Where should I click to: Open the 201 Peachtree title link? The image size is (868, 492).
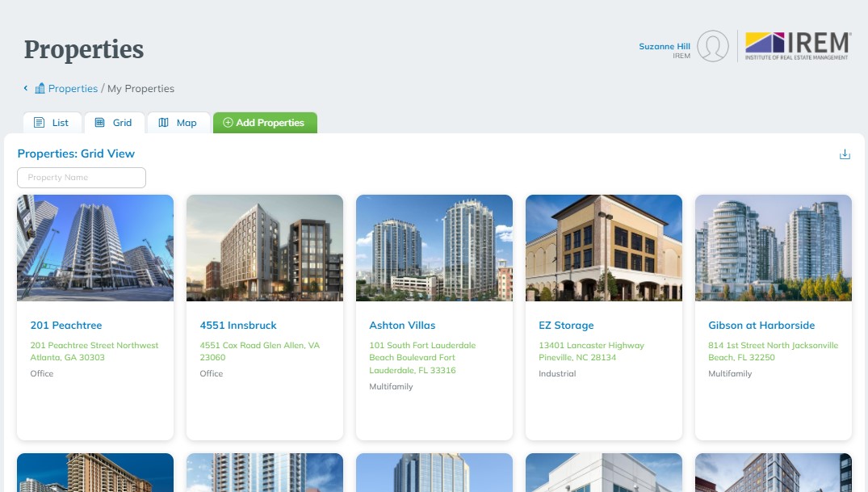[x=66, y=326]
